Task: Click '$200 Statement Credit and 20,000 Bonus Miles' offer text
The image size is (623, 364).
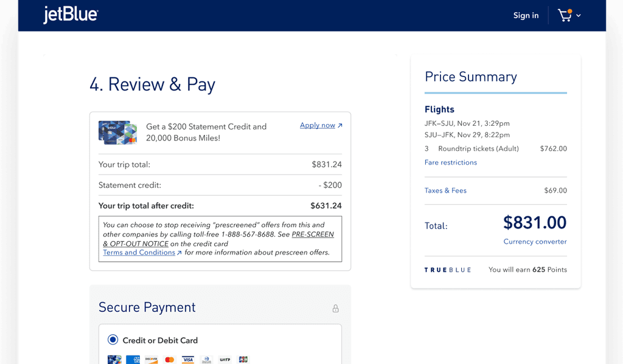Action: [206, 132]
